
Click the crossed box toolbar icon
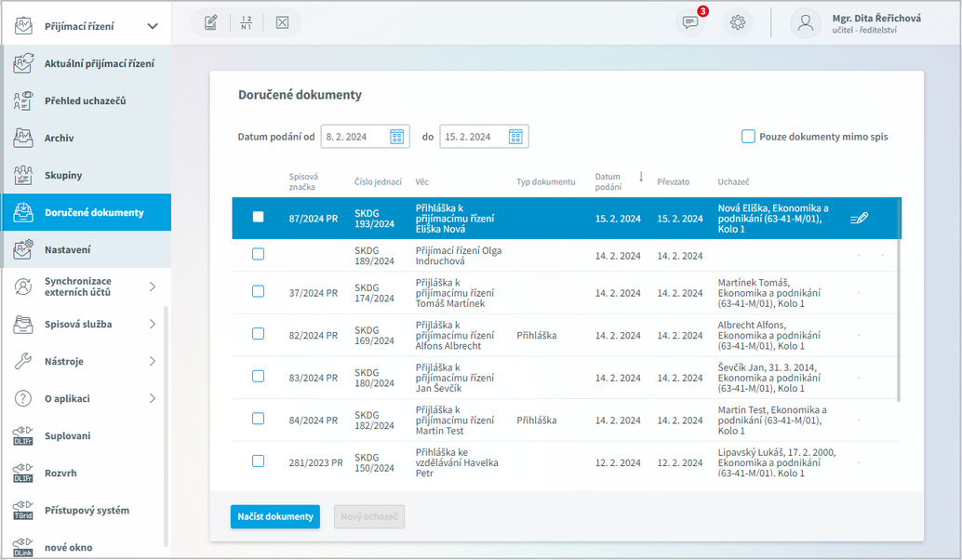[x=282, y=22]
